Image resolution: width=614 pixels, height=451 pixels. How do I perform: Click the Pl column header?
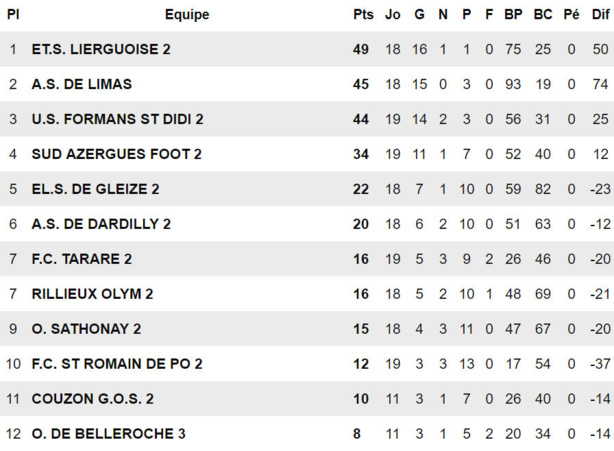click(13, 14)
